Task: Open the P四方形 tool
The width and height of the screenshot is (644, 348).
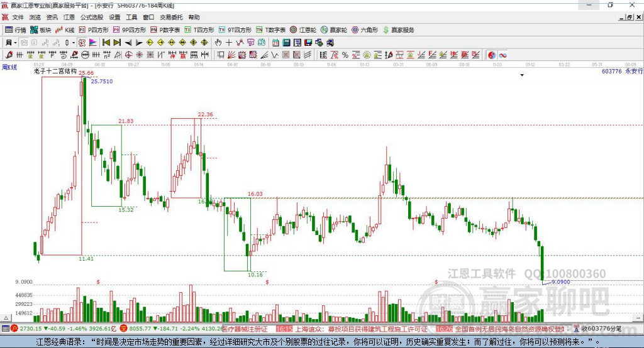Action: 94,30
